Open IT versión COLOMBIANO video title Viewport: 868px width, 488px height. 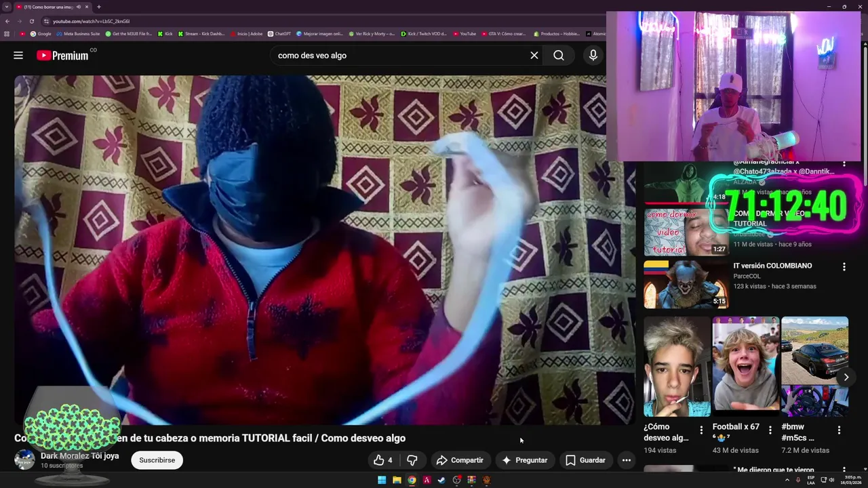coord(772,266)
